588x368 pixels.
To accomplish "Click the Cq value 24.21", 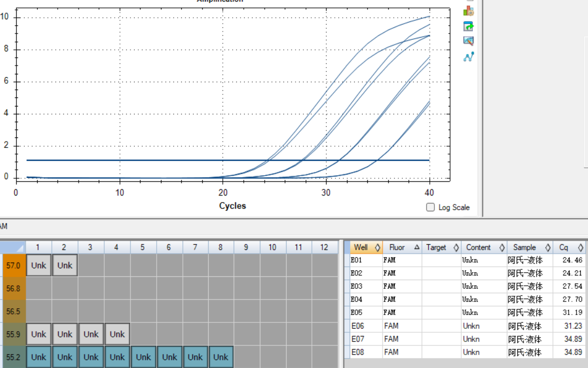I will pos(572,273).
